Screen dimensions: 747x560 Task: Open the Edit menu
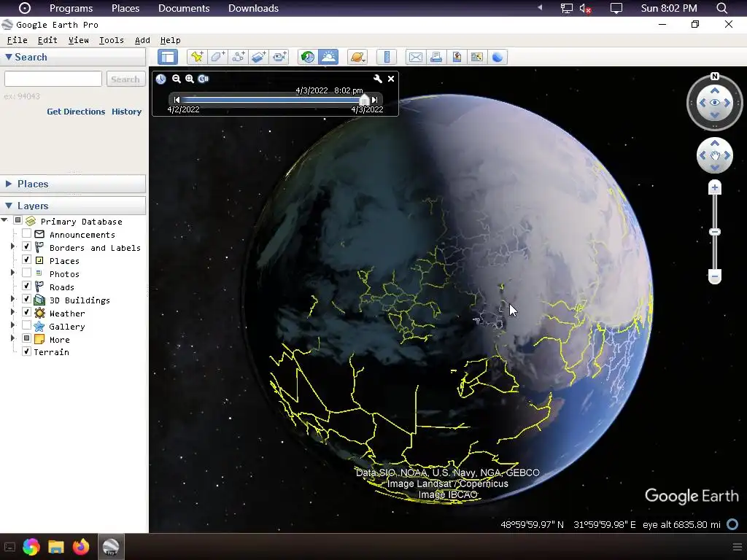click(47, 41)
